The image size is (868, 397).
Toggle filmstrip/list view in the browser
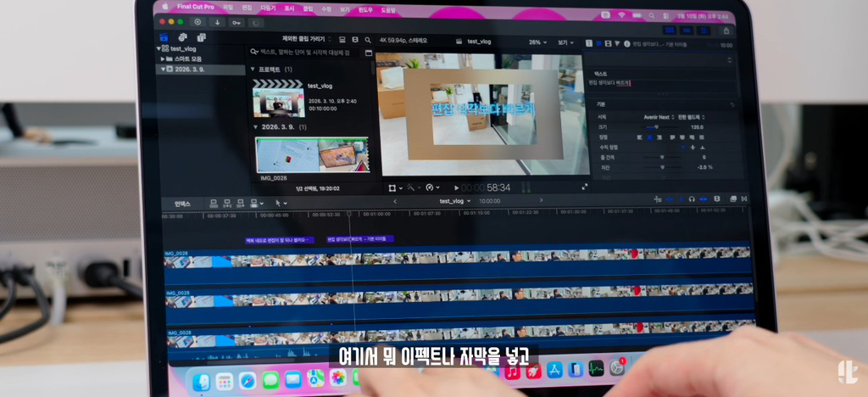342,40
